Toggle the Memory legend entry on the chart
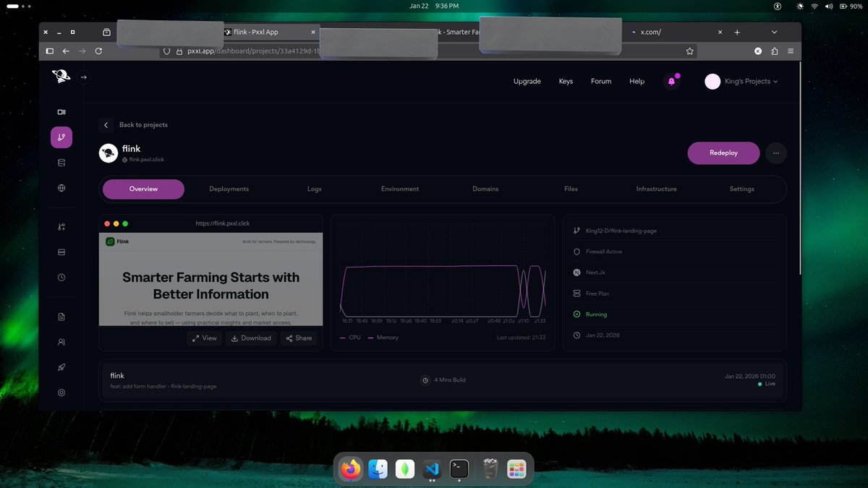 (383, 338)
